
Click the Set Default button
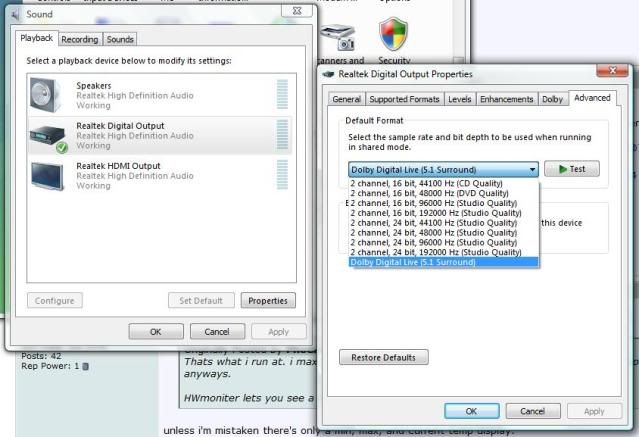(x=201, y=301)
